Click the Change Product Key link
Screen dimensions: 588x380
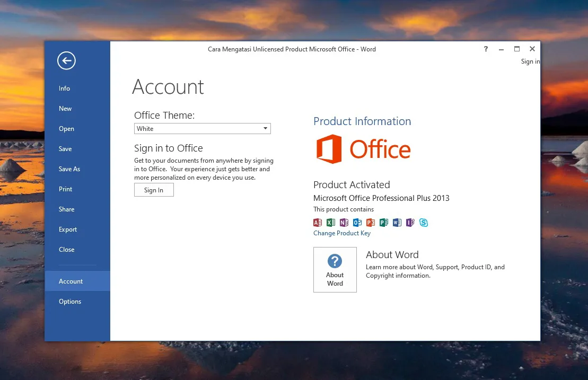[x=341, y=233]
